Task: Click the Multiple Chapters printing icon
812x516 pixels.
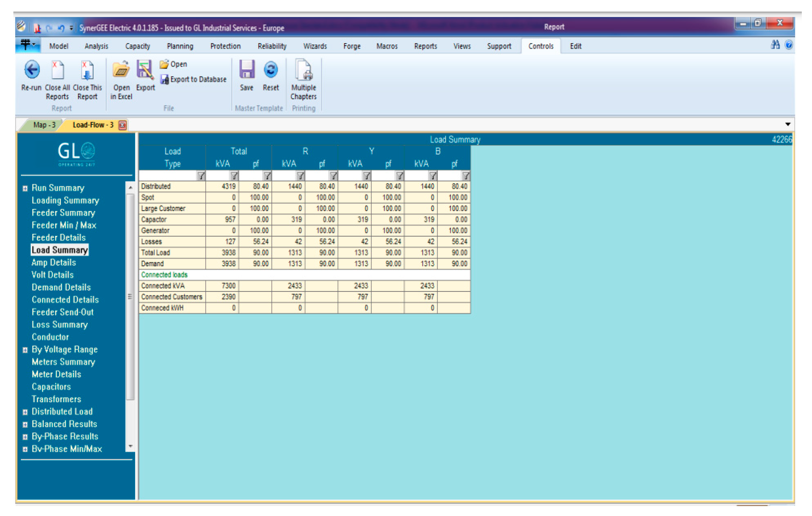Action: (303, 70)
